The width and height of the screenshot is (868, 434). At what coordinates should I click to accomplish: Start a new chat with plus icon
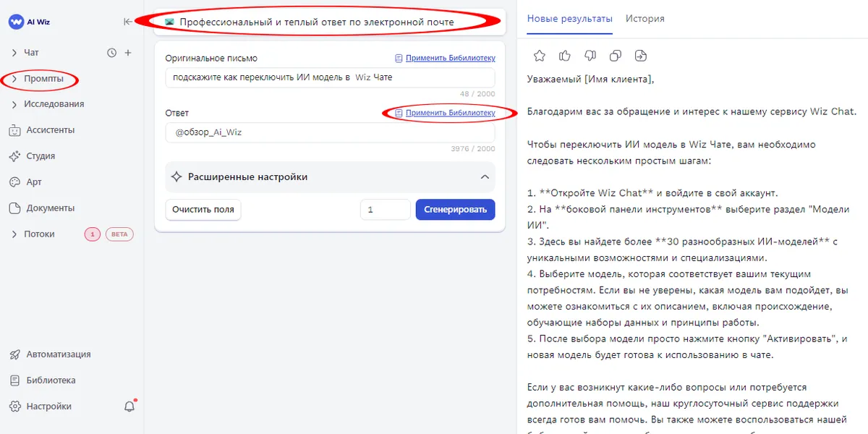pos(128,53)
